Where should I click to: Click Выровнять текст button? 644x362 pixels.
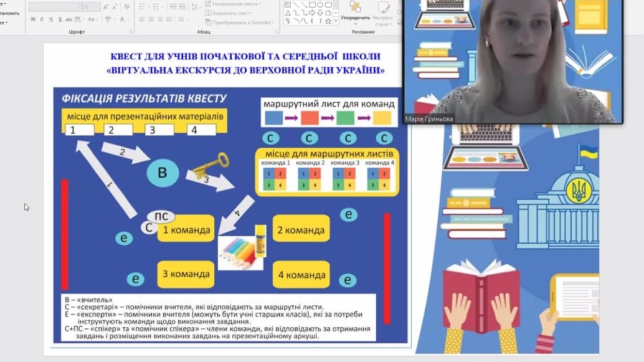pos(229,13)
